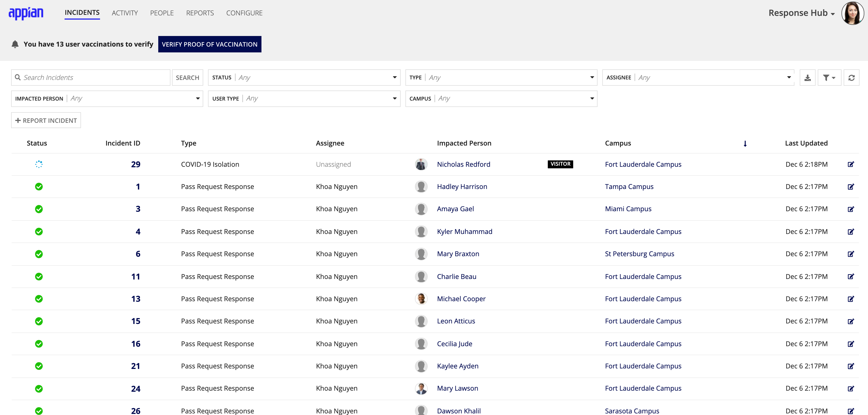Open the Tampa Campus link

[x=629, y=186]
